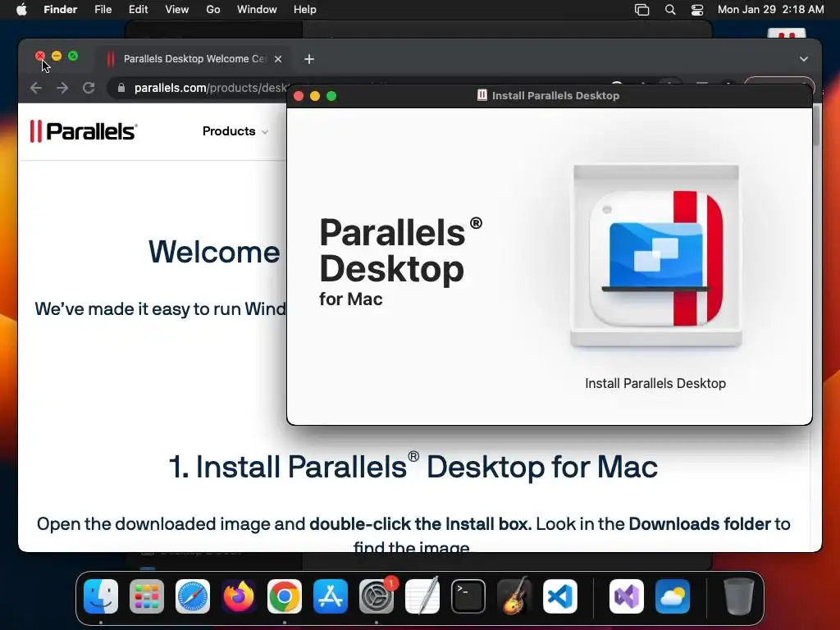Image resolution: width=840 pixels, height=630 pixels.
Task: Open the Window menu
Action: [x=257, y=10]
